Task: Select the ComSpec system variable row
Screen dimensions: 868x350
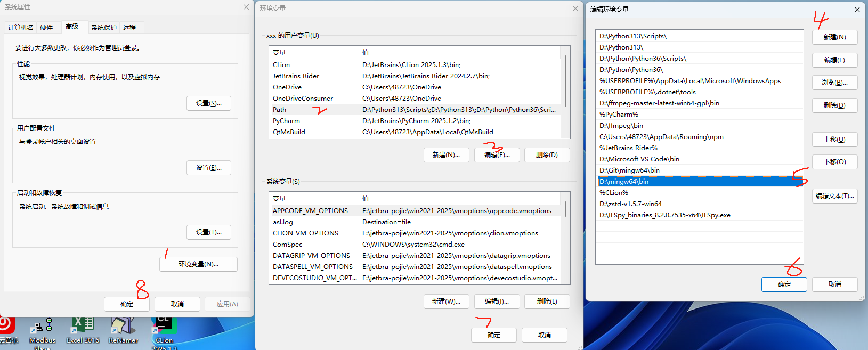Action: (x=415, y=245)
